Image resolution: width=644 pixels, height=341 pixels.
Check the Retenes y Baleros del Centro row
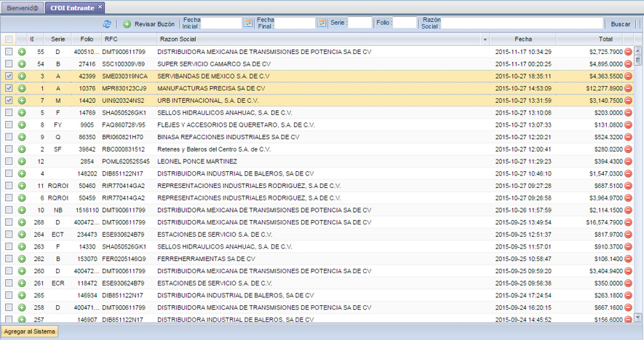point(9,149)
